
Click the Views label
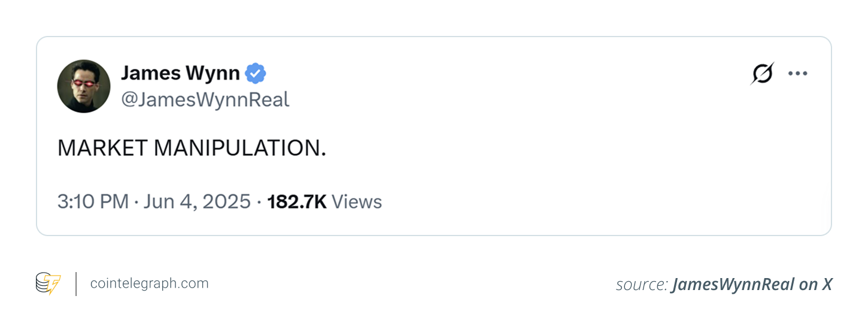pyautogui.click(x=357, y=201)
